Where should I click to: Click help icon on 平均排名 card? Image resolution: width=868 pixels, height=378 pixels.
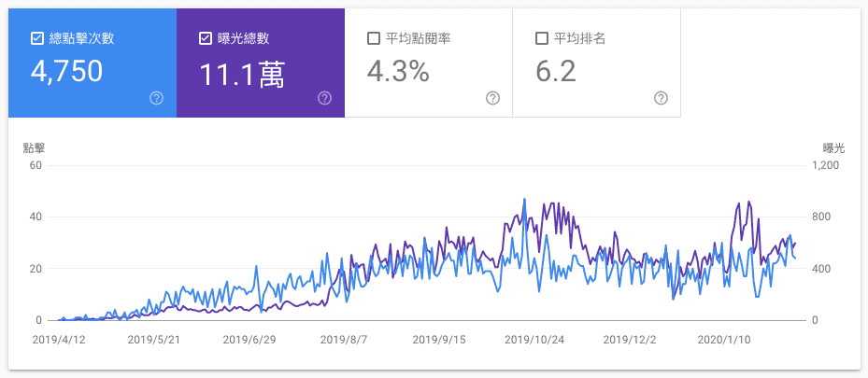click(x=661, y=98)
